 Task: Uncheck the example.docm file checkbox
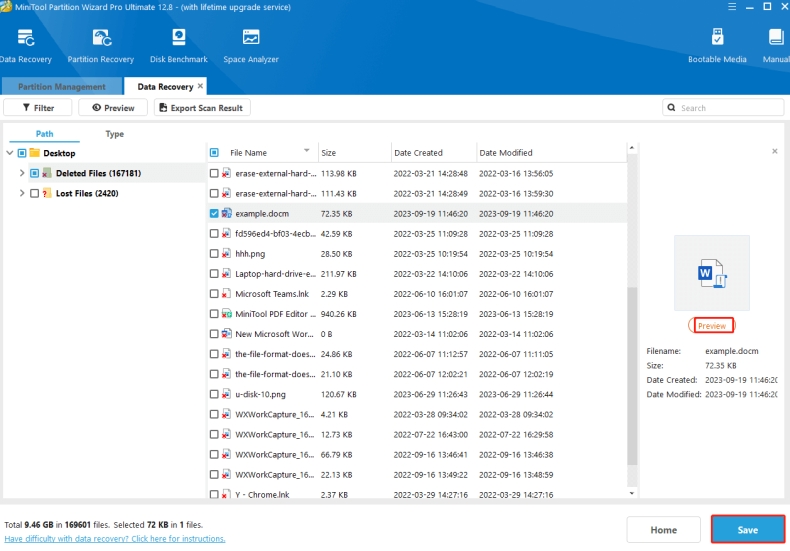pos(214,214)
